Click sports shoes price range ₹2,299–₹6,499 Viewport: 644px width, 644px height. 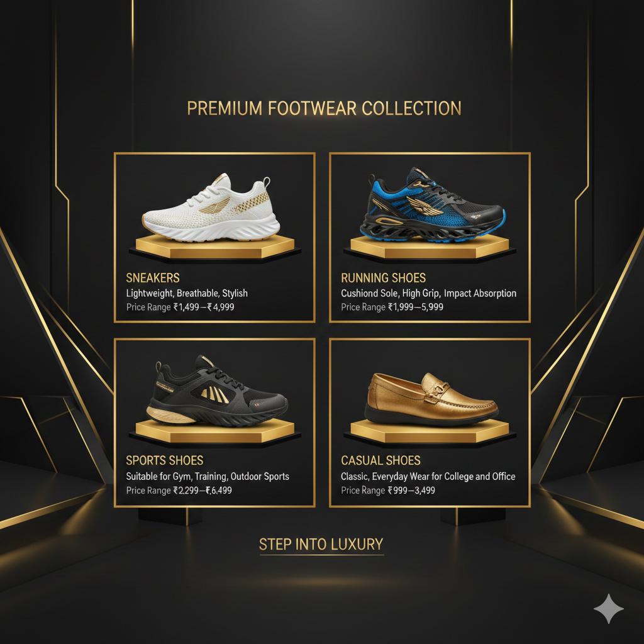tap(179, 491)
